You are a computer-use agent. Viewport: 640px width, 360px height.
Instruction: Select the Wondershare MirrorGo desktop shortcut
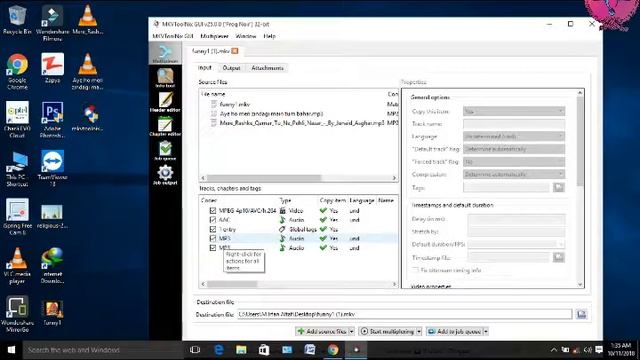click(17, 314)
